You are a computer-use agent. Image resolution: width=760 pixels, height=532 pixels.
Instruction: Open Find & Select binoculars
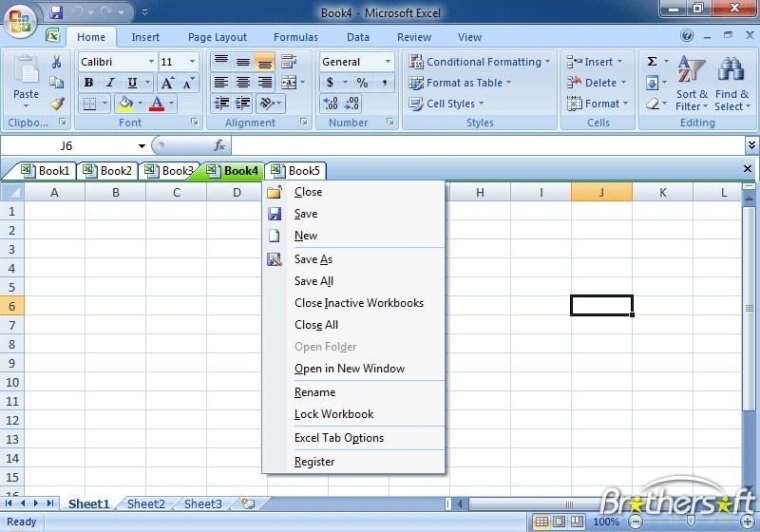731,83
